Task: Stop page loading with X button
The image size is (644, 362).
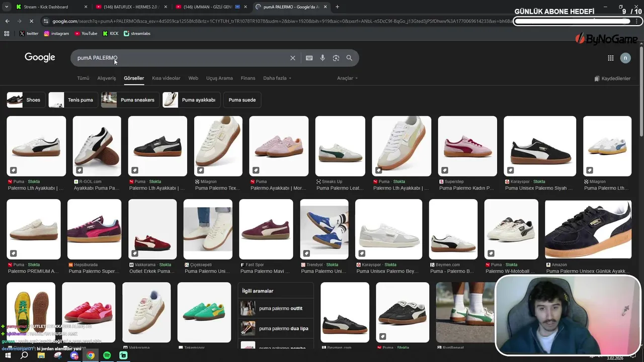Action: (31, 21)
